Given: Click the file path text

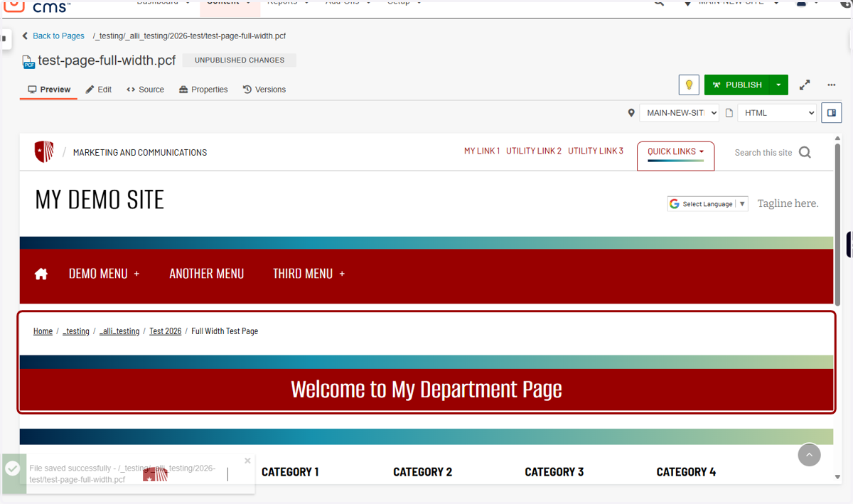Looking at the screenshot, I should (x=190, y=36).
